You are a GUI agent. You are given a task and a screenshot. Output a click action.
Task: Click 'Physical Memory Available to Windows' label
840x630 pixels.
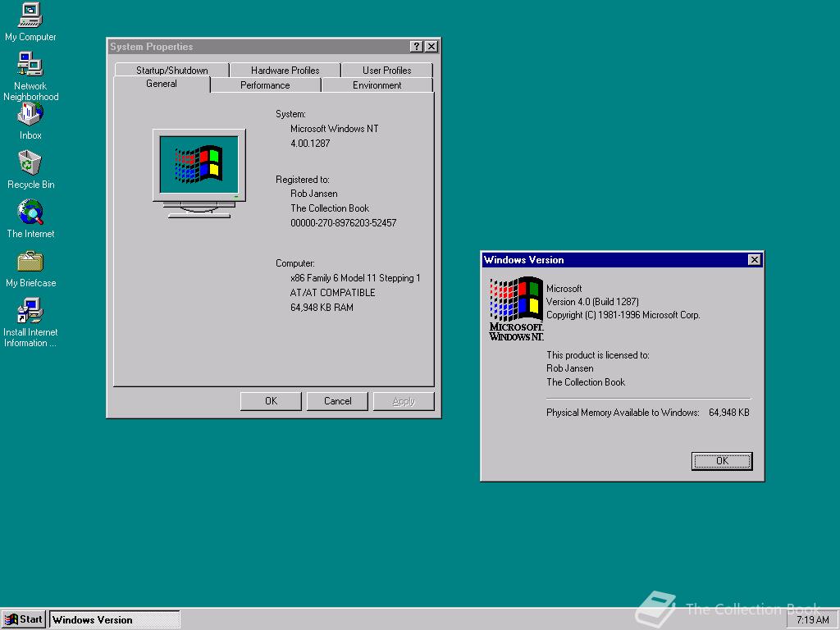click(x=623, y=413)
